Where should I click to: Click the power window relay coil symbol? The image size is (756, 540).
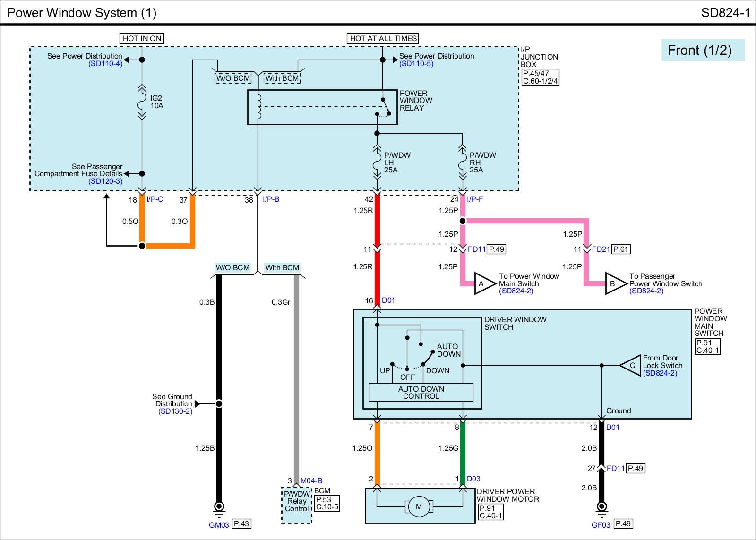(258, 107)
